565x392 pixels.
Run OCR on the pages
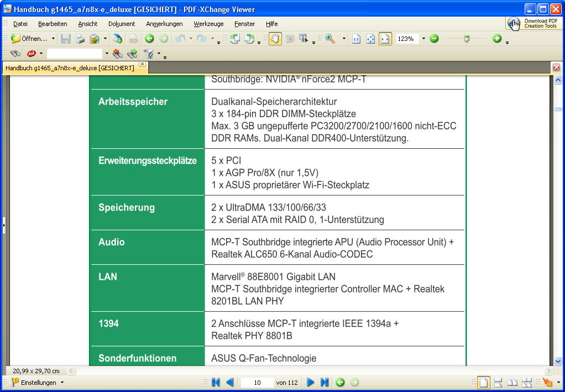pos(134,39)
